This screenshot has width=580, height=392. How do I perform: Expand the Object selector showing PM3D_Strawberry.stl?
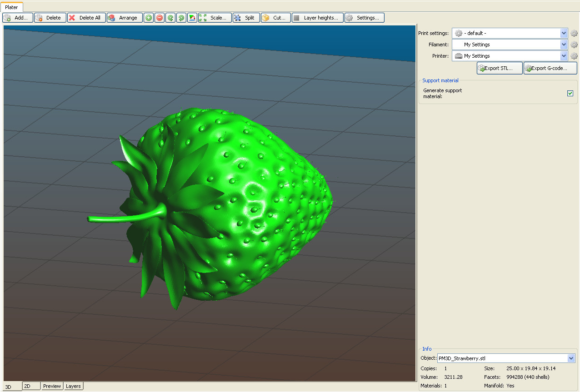[571, 358]
